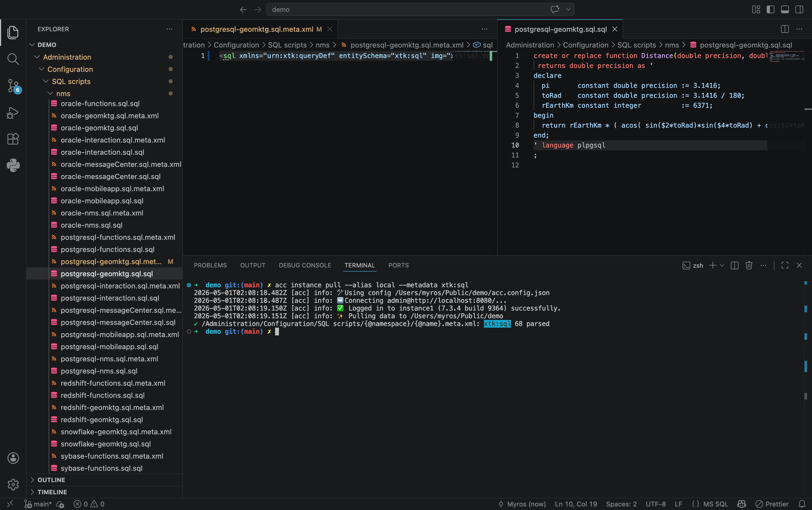Click the SQL scripts breadcrumb in right editor
This screenshot has height=510, width=812.
[636, 45]
